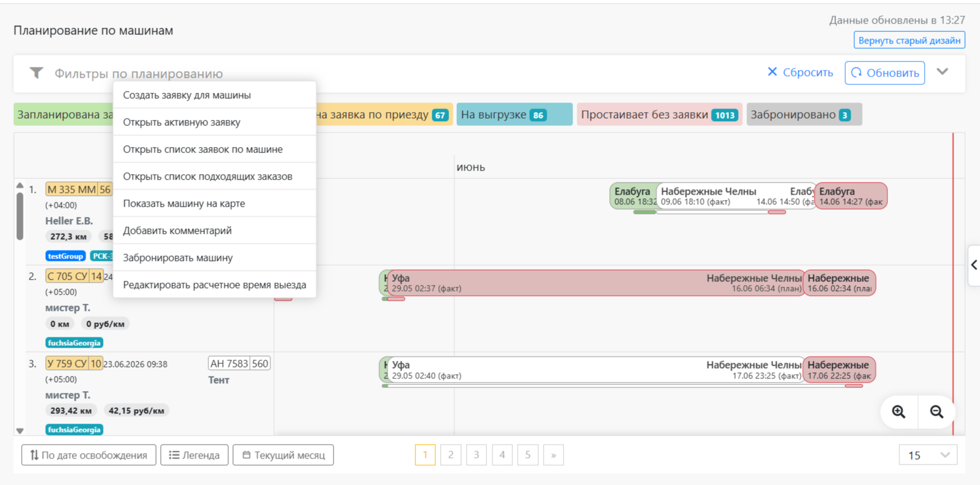The image size is (980, 485).
Task: Open the Легенда button
Action: tap(194, 455)
